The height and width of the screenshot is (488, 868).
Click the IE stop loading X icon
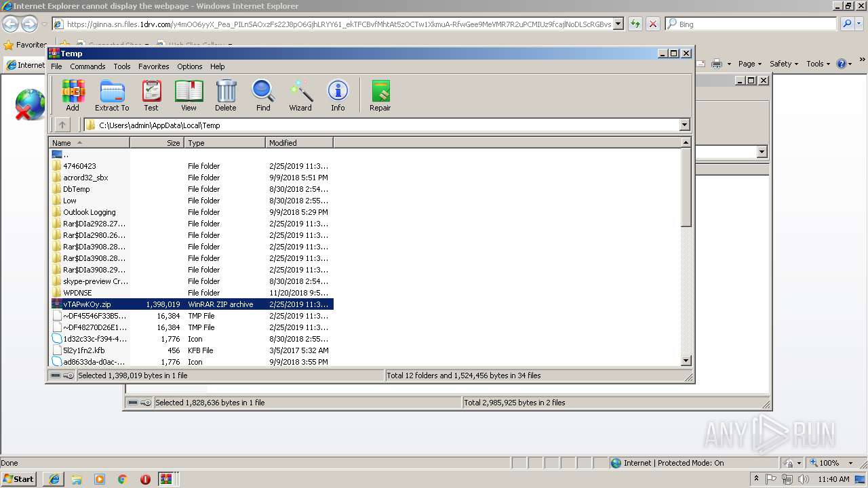[x=653, y=24]
